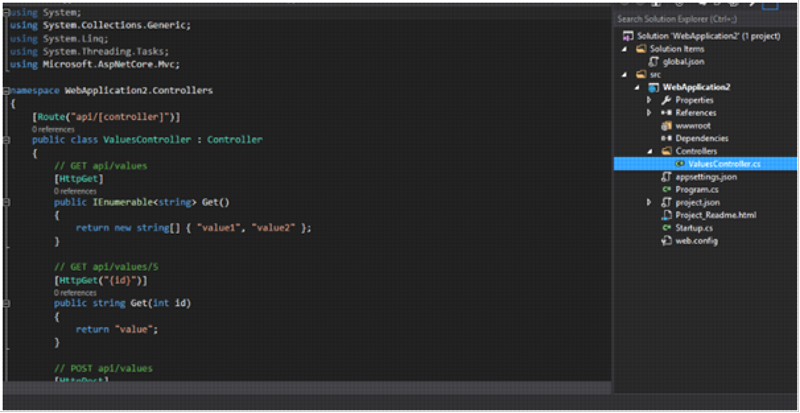800x413 pixels.
Task: Click the "value2" string literal
Action: 274,228
